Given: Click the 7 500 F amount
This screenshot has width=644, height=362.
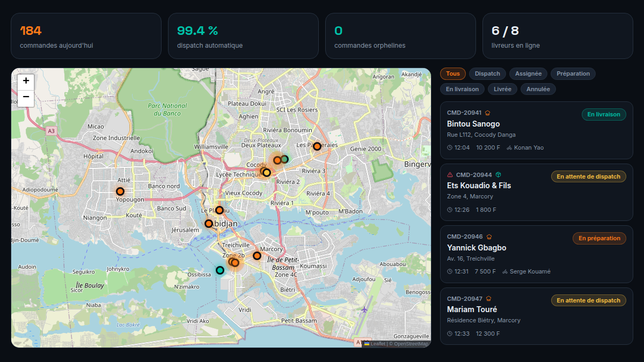Looking at the screenshot, I should (485, 271).
